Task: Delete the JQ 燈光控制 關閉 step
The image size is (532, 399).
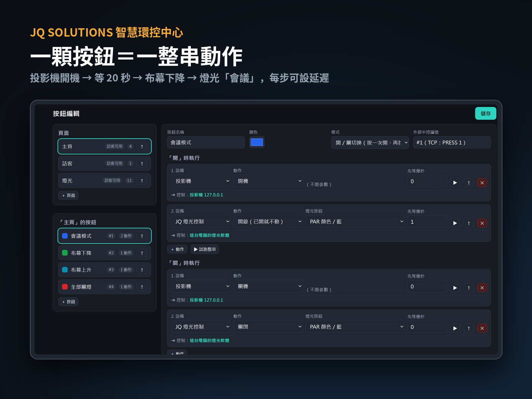Action: (x=482, y=328)
